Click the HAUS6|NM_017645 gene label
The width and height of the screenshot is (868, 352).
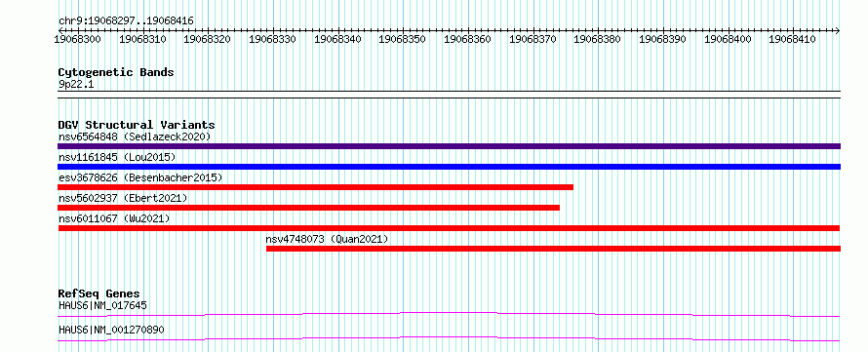tap(102, 305)
